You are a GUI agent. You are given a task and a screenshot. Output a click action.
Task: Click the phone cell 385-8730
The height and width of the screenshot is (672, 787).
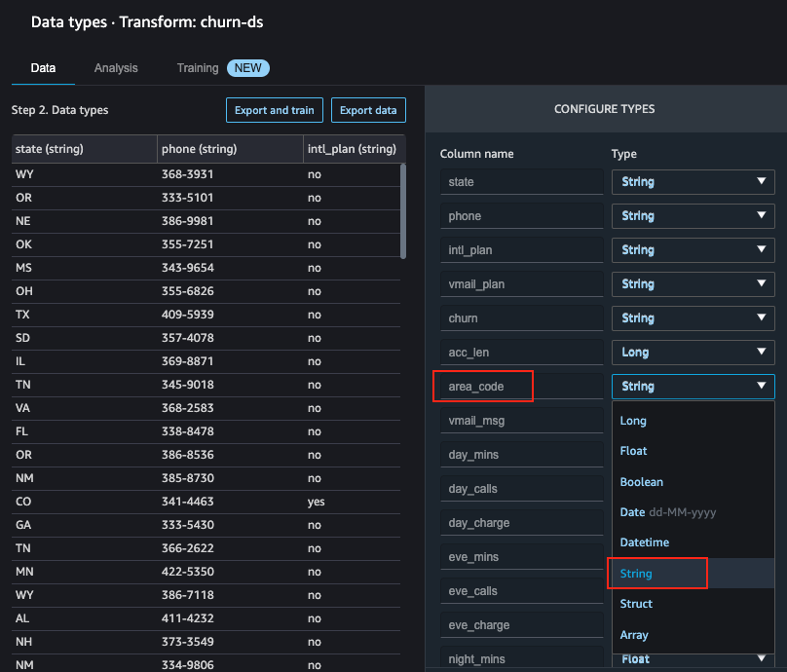[188, 478]
